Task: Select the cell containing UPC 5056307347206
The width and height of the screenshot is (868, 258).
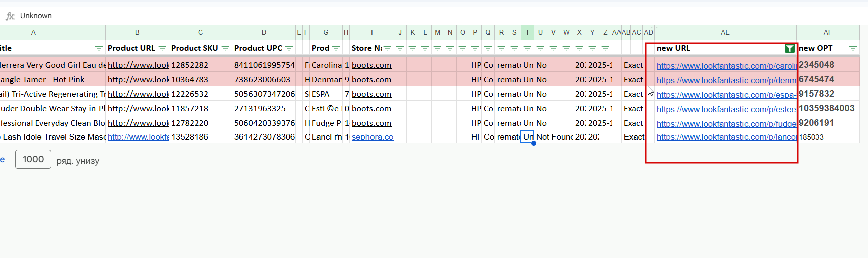Action: click(x=264, y=94)
